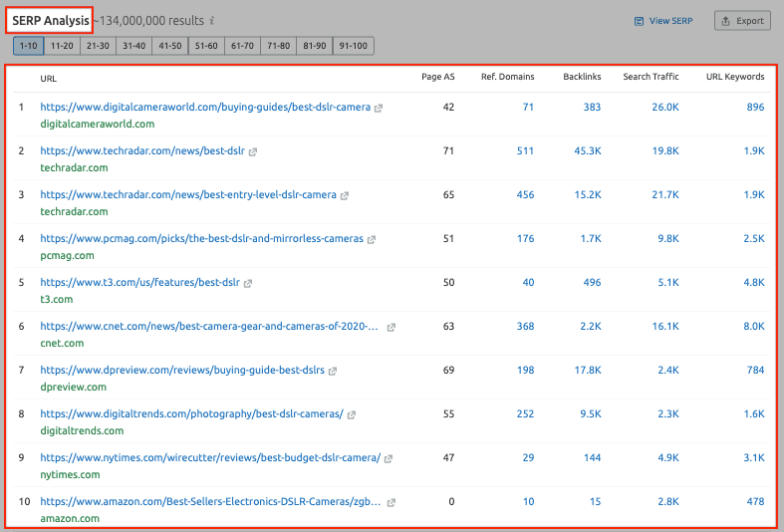784x532 pixels.
Task: Open external link icon for digitalcameraworld URL
Action: click(379, 108)
